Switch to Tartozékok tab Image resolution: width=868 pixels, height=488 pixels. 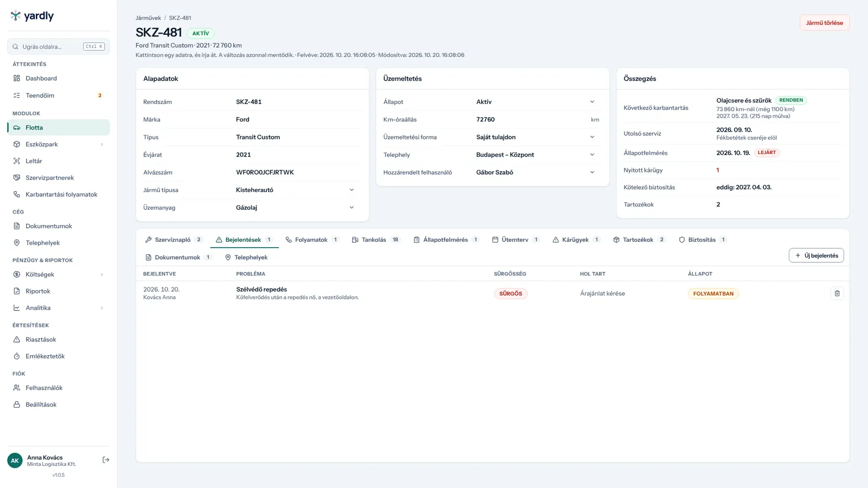[x=639, y=240]
